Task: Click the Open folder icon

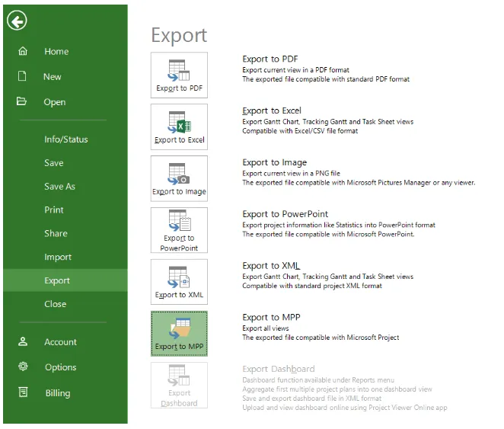Action: click(21, 101)
